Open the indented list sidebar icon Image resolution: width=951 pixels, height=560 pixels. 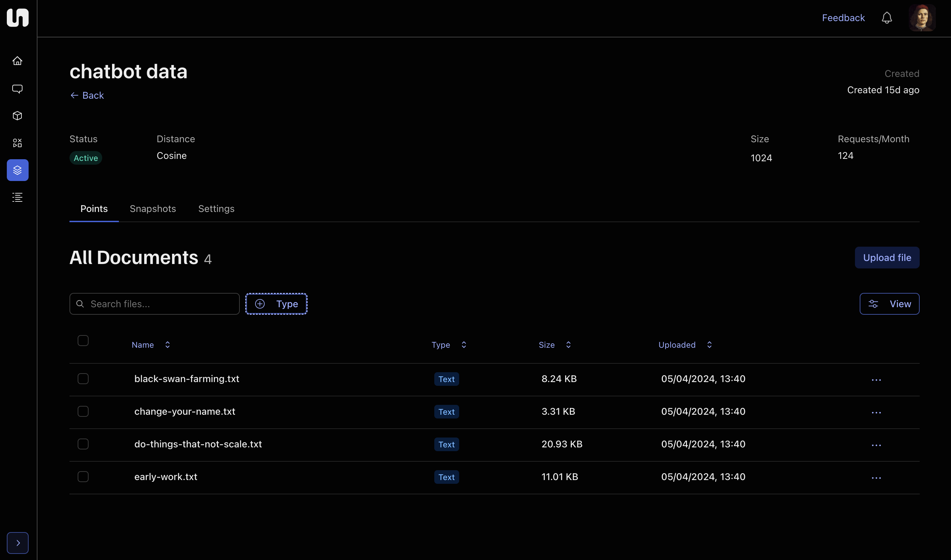pos(17,197)
